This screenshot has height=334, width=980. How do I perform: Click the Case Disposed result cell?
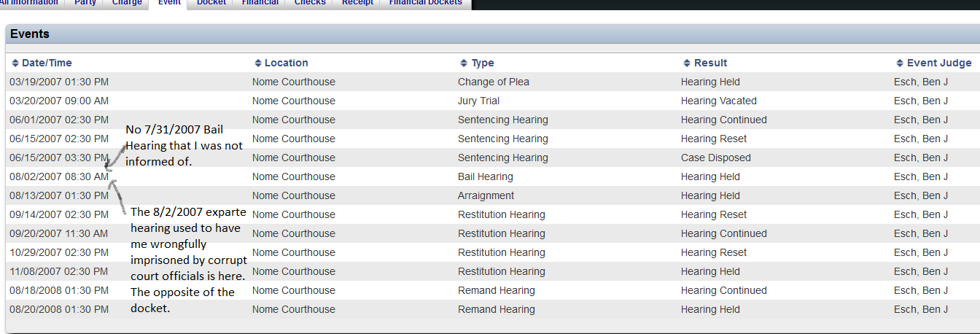pyautogui.click(x=715, y=158)
